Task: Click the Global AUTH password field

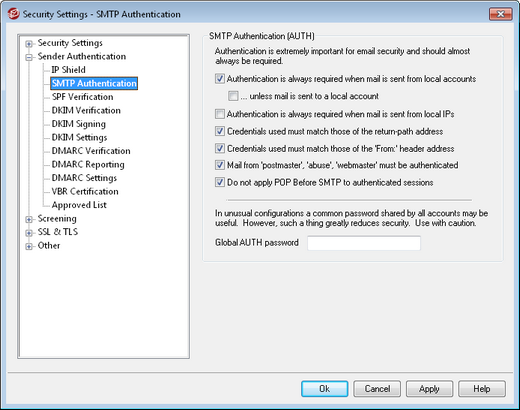Action: [x=364, y=243]
